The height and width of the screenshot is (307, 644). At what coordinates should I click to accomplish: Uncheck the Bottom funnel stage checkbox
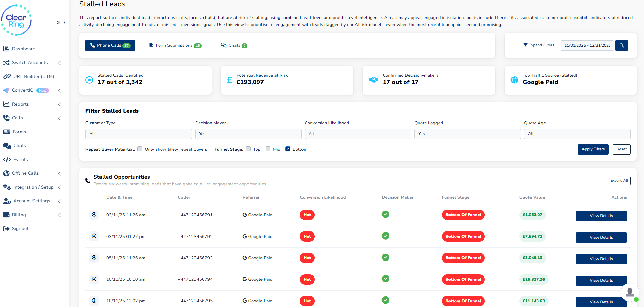288,149
